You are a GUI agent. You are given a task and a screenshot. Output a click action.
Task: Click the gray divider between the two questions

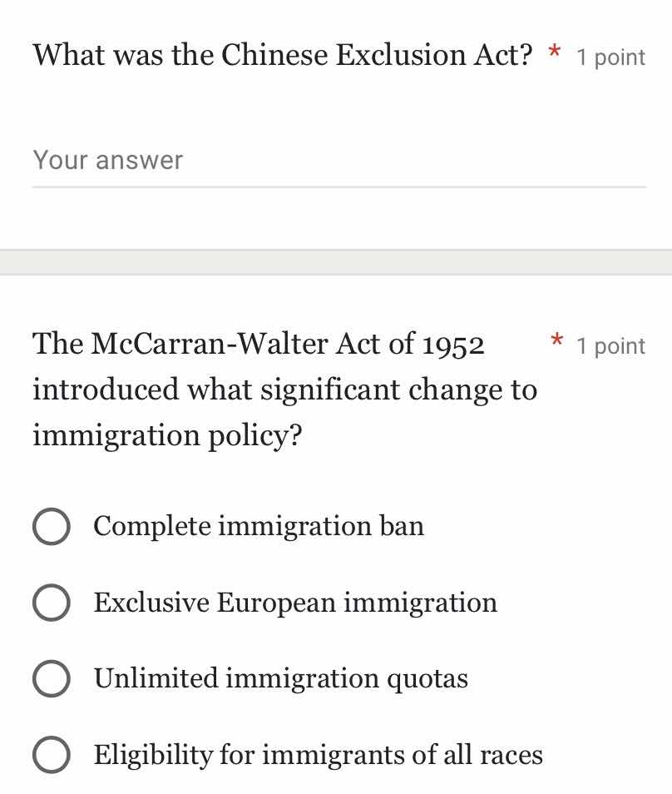pos(336,261)
